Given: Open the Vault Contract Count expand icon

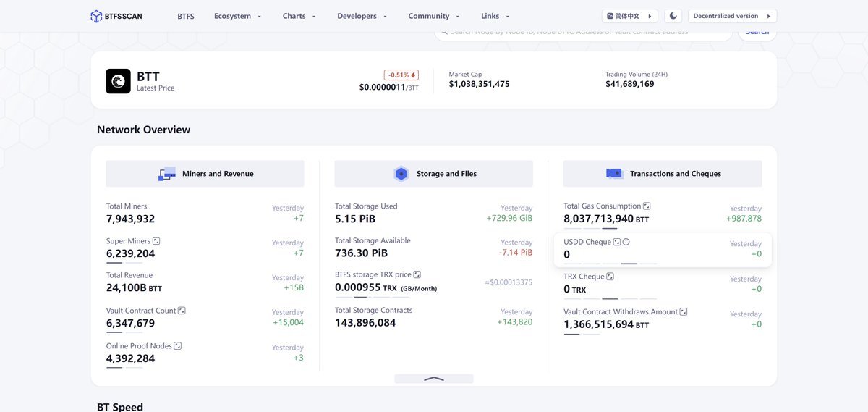Looking at the screenshot, I should coord(182,311).
